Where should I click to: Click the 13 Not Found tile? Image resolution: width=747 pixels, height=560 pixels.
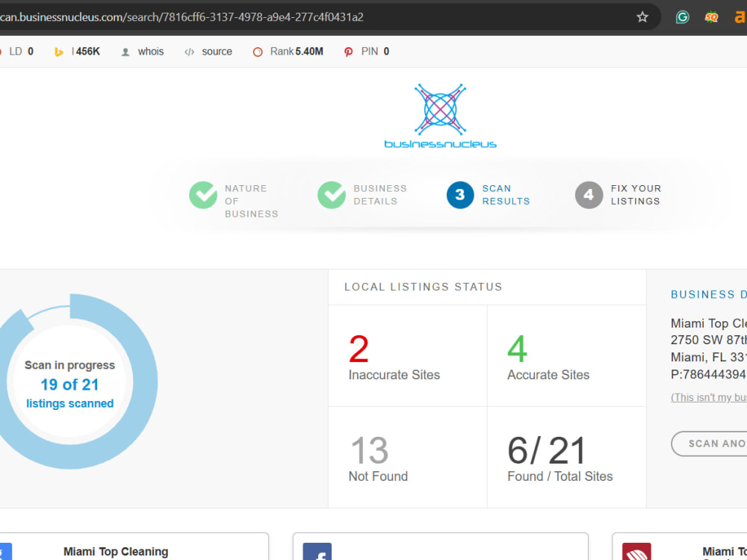(408, 457)
